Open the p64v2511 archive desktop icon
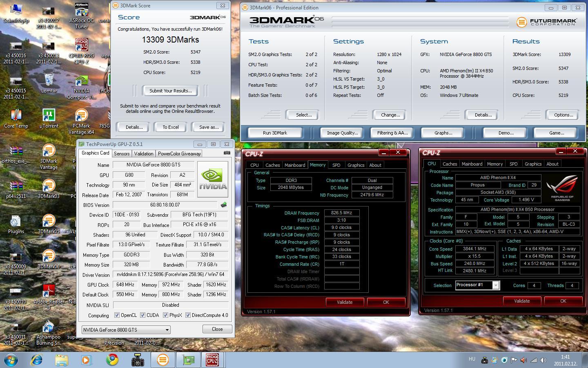The width and height of the screenshot is (588, 368). point(16,189)
